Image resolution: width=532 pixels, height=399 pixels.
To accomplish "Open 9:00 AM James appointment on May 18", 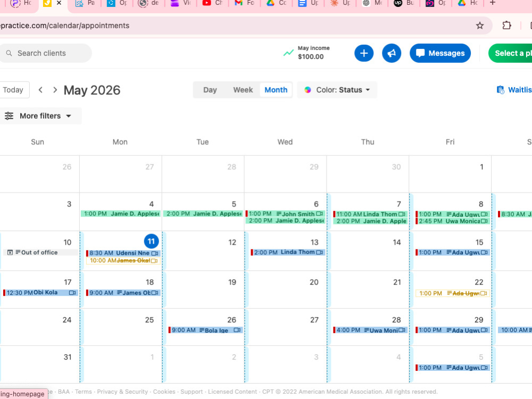I will [123, 293].
